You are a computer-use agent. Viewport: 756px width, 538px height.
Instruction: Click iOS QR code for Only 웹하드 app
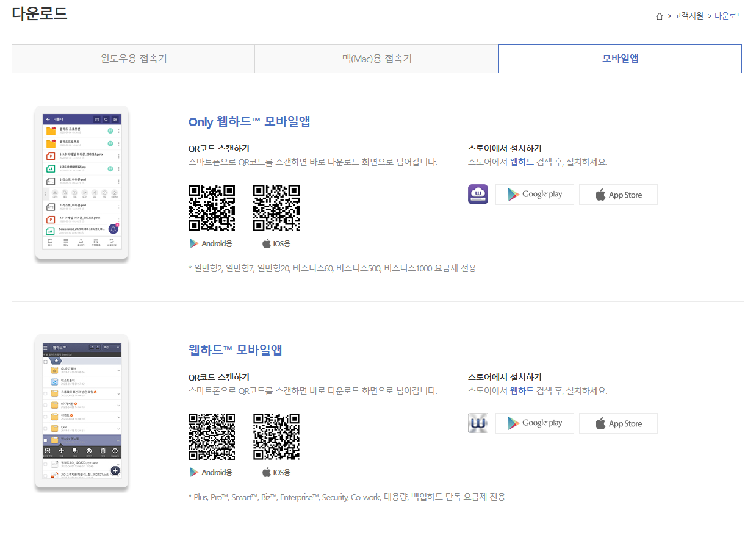(x=276, y=208)
